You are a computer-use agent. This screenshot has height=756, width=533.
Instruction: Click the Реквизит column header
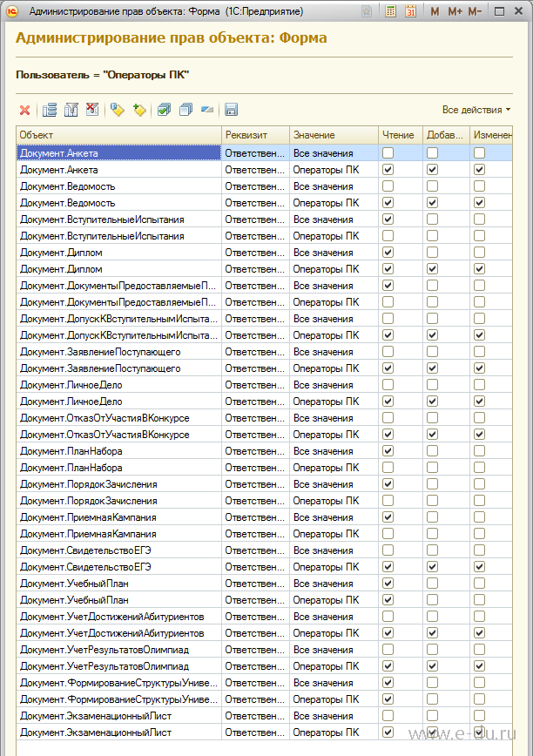(256, 135)
